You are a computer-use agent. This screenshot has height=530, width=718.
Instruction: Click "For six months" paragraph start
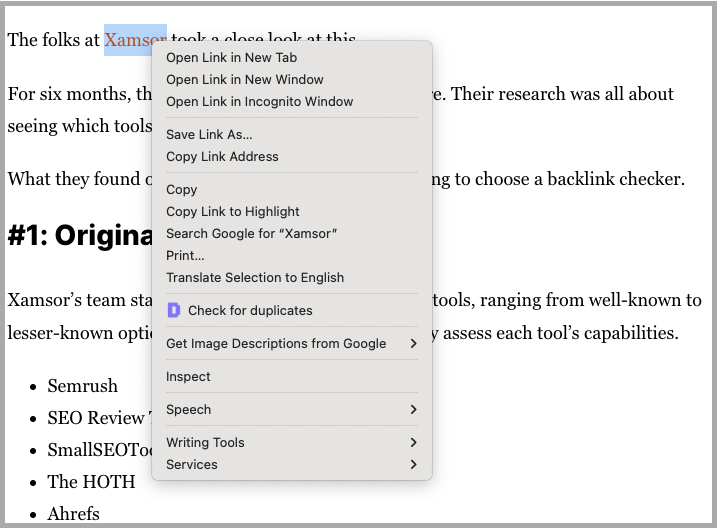67,94
